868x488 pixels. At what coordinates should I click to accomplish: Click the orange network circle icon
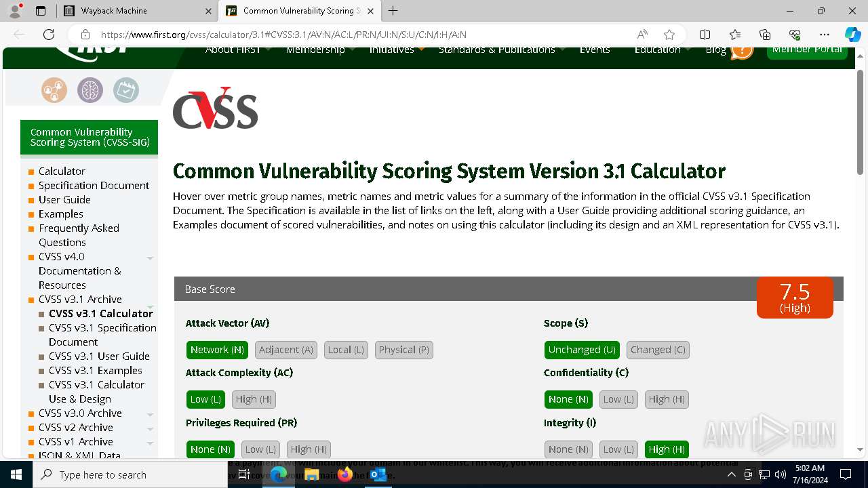pyautogui.click(x=54, y=89)
